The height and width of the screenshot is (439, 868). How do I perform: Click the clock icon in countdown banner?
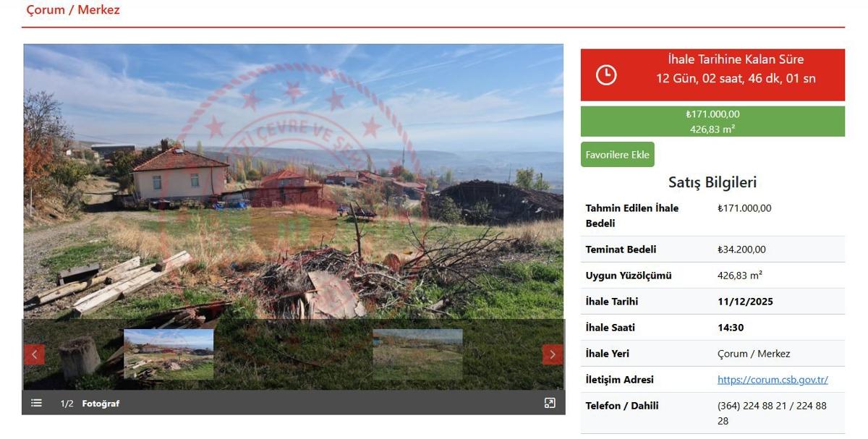pos(606,74)
